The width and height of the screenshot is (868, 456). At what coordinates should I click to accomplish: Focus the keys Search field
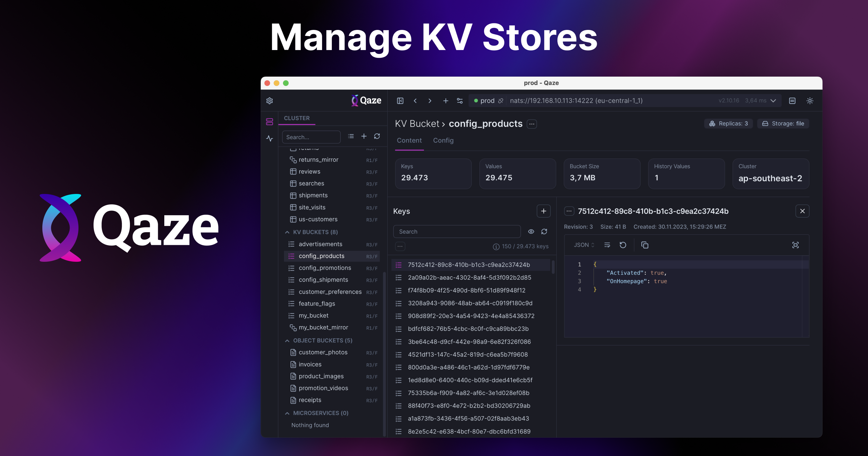pyautogui.click(x=457, y=232)
